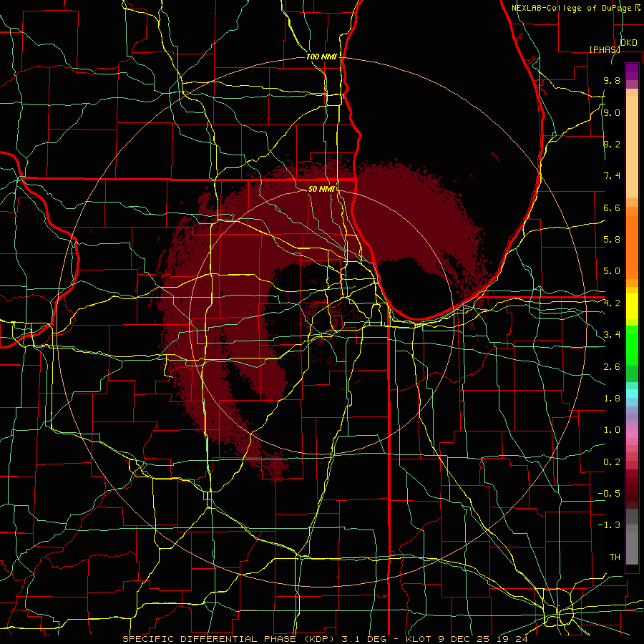Click the cyan segment of the color bar

[x=632, y=394]
